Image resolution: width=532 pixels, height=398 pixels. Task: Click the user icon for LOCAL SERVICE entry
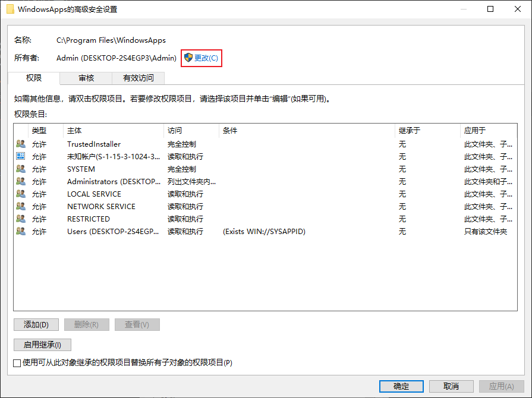point(21,194)
